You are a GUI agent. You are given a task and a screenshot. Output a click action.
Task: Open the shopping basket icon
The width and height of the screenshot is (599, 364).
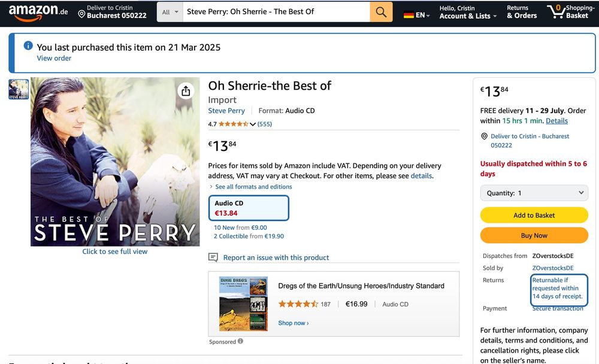(x=556, y=11)
